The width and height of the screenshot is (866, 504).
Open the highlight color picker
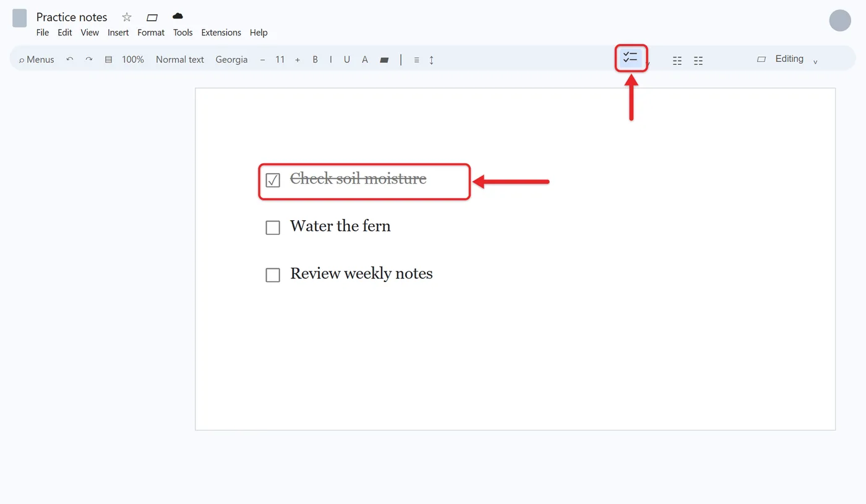click(x=384, y=60)
